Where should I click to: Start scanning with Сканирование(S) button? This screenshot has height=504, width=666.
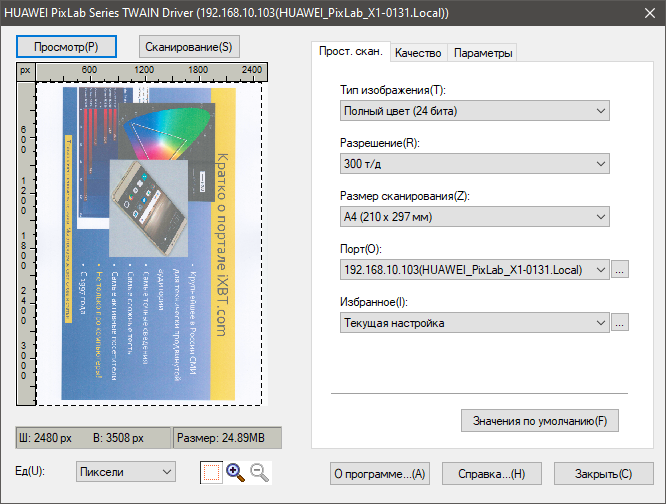pos(189,47)
